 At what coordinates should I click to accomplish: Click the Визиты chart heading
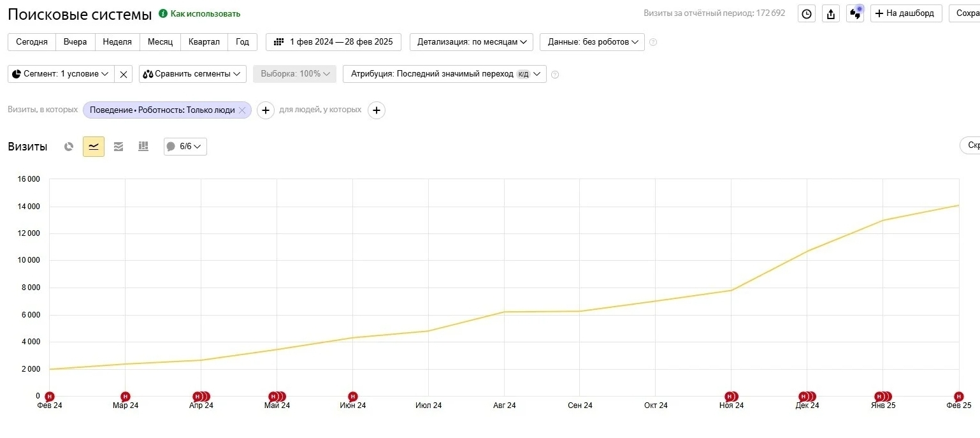pos(27,147)
